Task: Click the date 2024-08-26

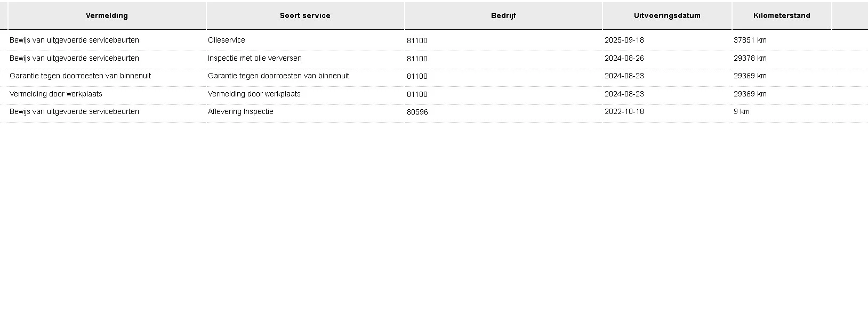Action: (624, 59)
